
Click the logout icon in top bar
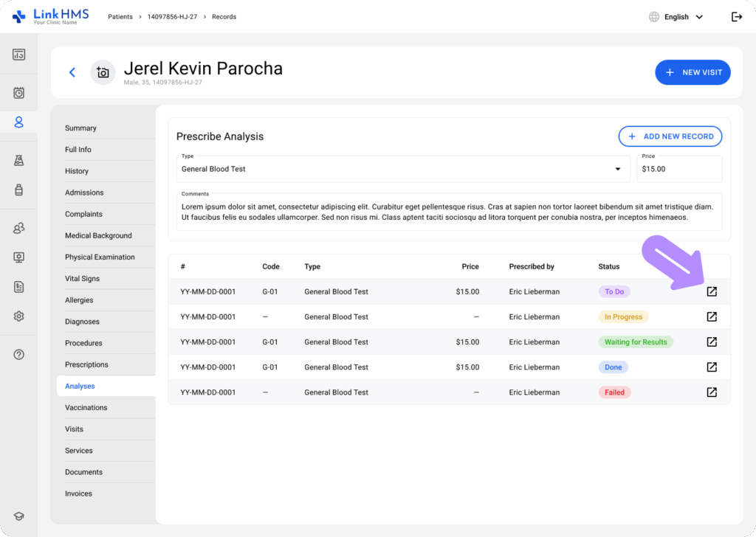click(x=737, y=17)
